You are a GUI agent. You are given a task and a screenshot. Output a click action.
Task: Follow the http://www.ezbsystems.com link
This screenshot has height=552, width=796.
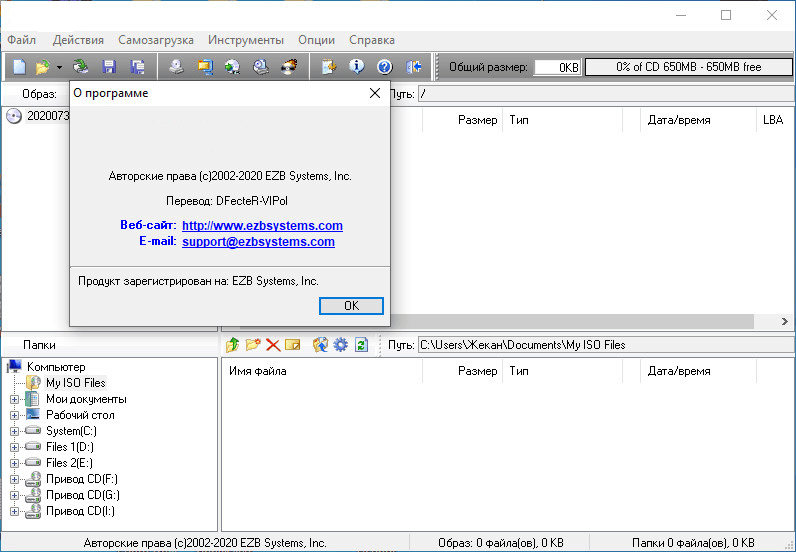(x=262, y=226)
